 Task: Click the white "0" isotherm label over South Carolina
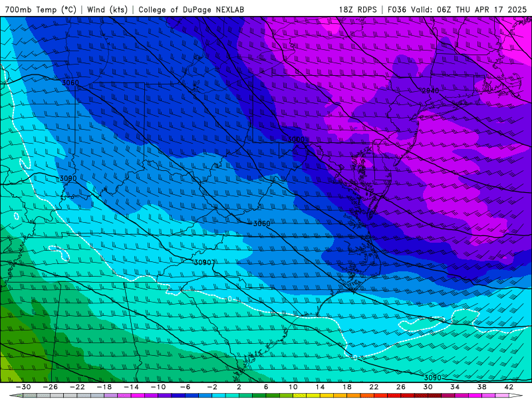[x=229, y=299]
